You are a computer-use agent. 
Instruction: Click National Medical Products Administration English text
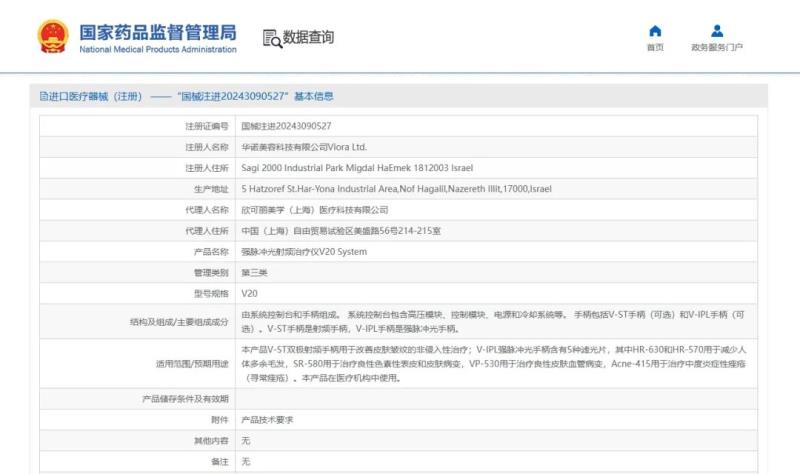pos(158,49)
